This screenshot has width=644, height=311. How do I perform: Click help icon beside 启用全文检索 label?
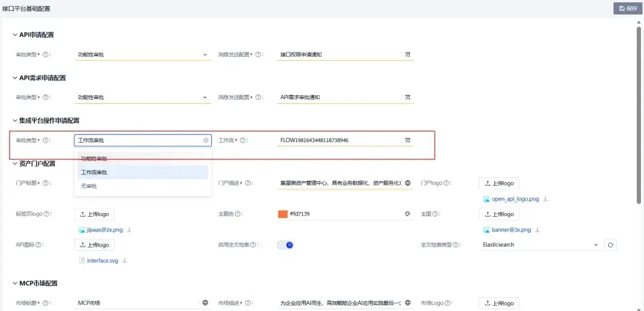pyautogui.click(x=253, y=245)
